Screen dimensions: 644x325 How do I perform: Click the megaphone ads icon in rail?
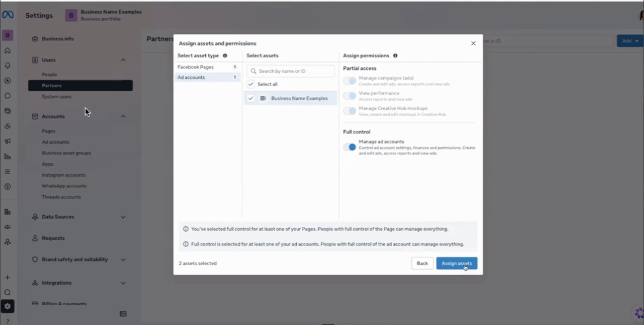(7, 141)
